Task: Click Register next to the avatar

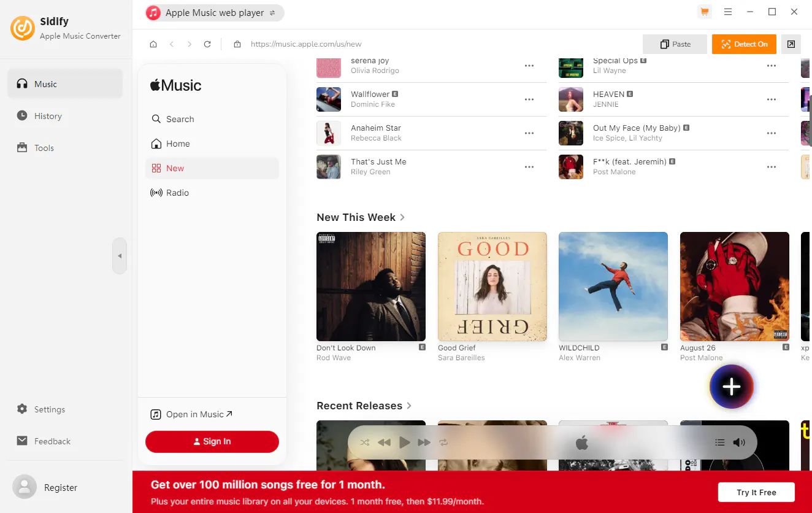Action: pyautogui.click(x=61, y=488)
